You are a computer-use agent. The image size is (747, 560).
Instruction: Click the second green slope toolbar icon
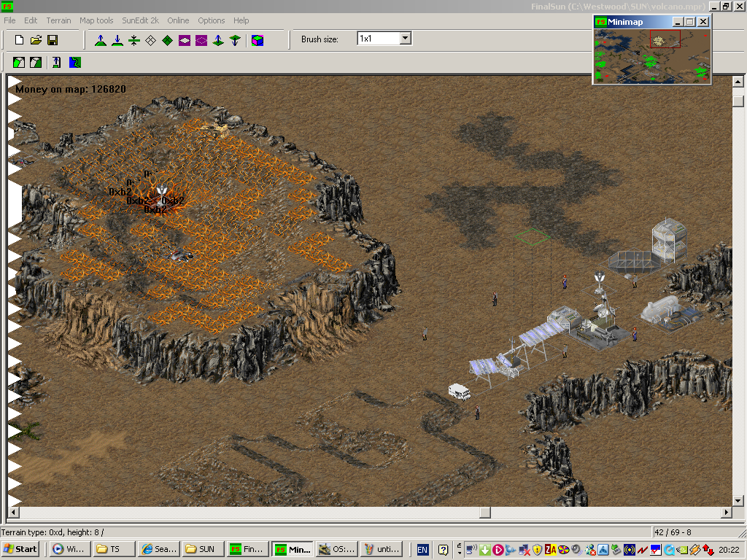click(36, 63)
